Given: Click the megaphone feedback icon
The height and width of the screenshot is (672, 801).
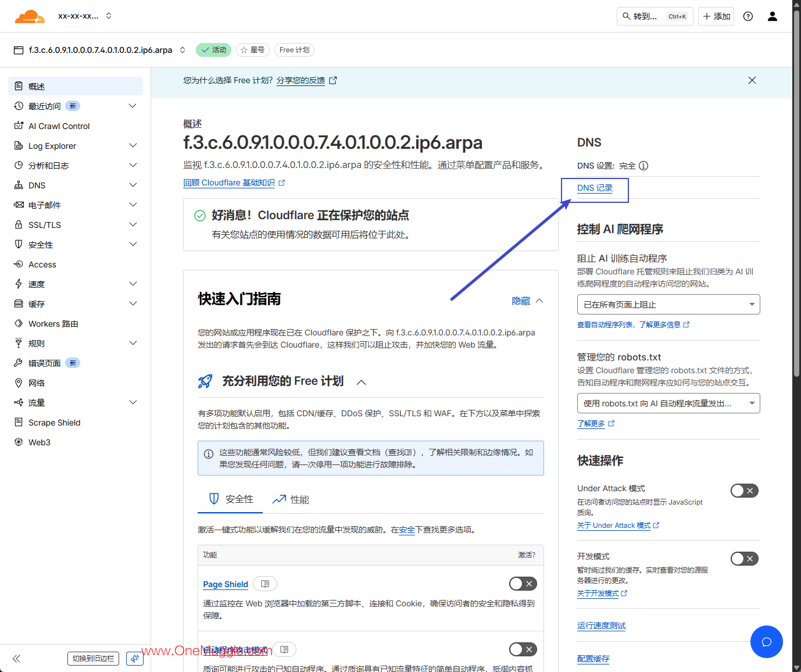Looking at the screenshot, I should coord(135,659).
